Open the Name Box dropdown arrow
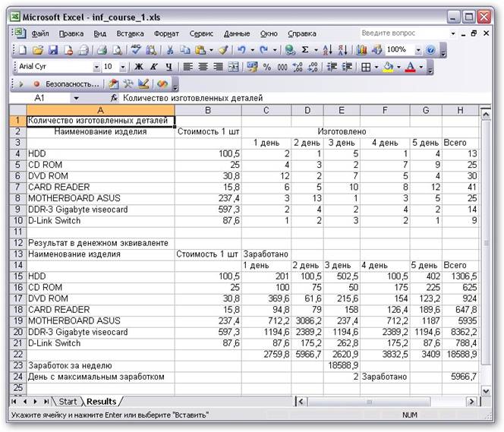The image size is (504, 432). point(76,99)
